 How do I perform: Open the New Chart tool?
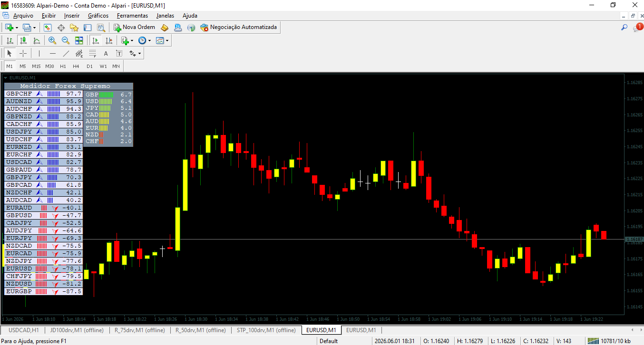click(x=9, y=28)
